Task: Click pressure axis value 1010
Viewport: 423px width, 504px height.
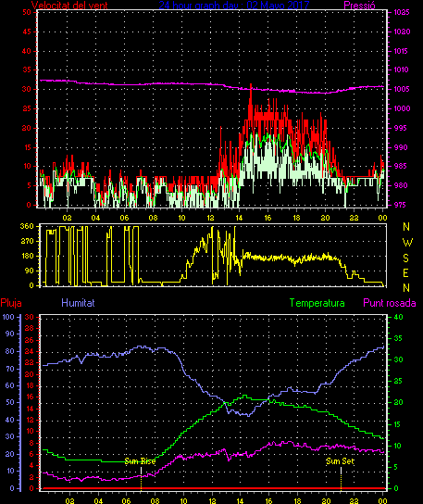Action: point(402,69)
